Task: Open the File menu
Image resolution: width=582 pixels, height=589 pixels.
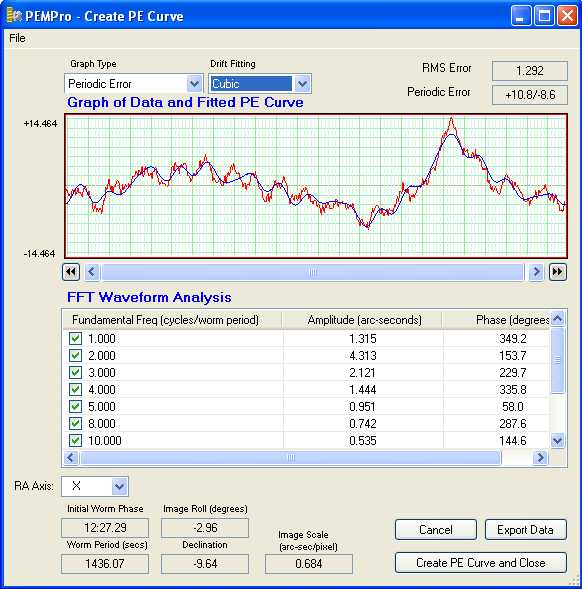Action: [17, 38]
